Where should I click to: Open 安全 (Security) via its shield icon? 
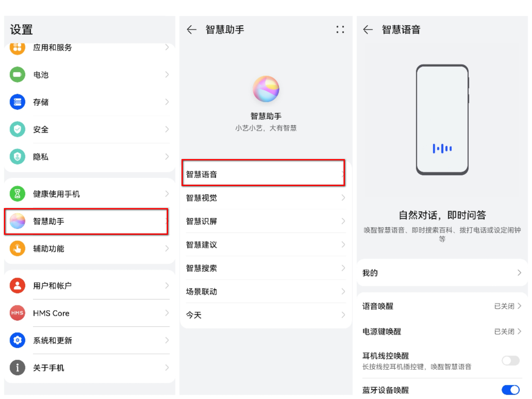[x=17, y=129]
